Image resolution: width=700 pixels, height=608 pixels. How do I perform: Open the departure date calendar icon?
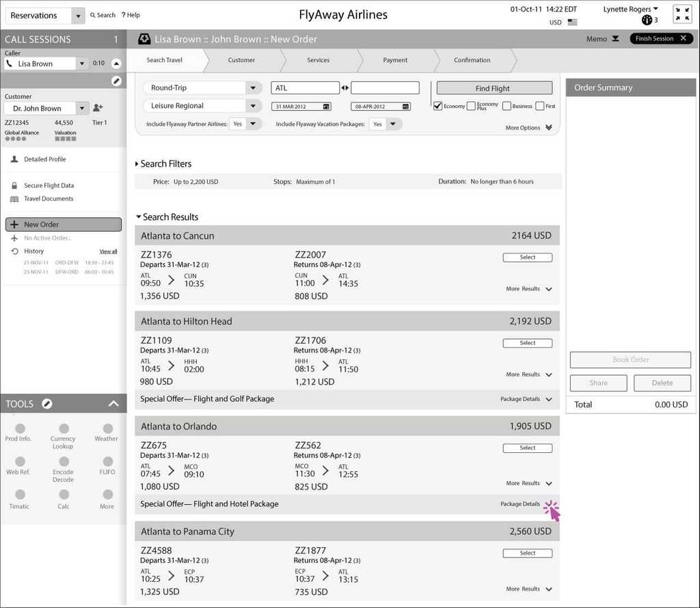tap(326, 107)
